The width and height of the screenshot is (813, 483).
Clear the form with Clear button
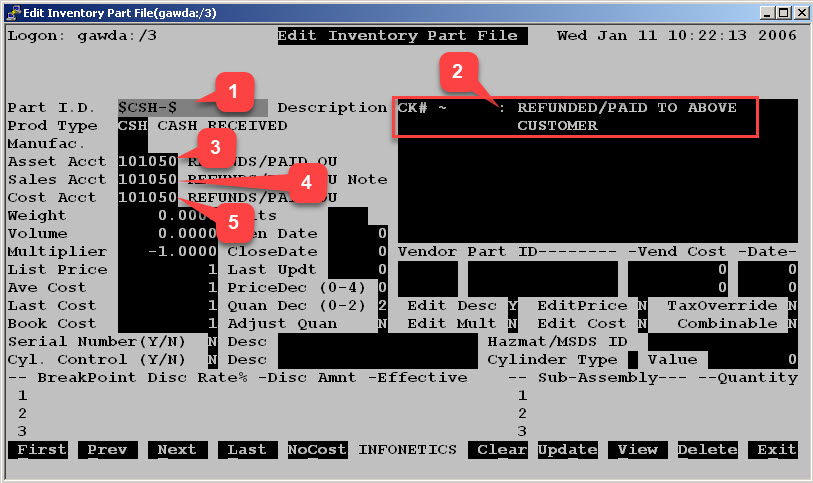(x=501, y=450)
